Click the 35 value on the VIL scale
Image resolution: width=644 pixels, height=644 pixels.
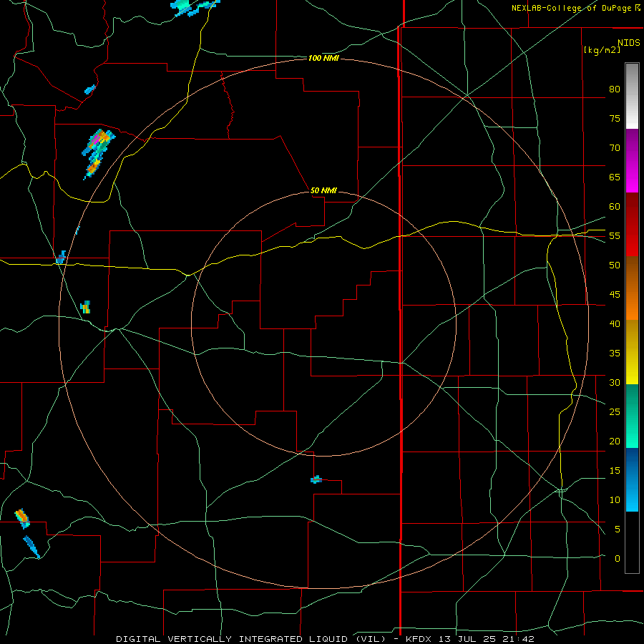pyautogui.click(x=615, y=353)
